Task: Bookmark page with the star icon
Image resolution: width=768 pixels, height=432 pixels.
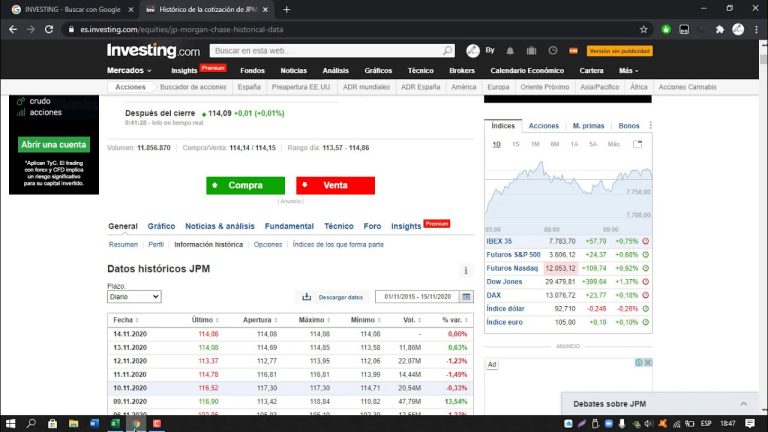Action: pyautogui.click(x=643, y=29)
